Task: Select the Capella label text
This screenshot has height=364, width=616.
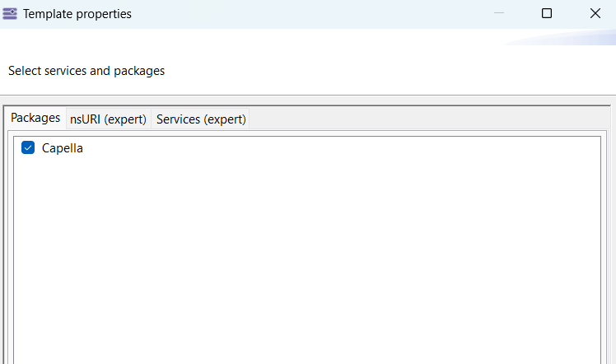Action: [x=63, y=148]
